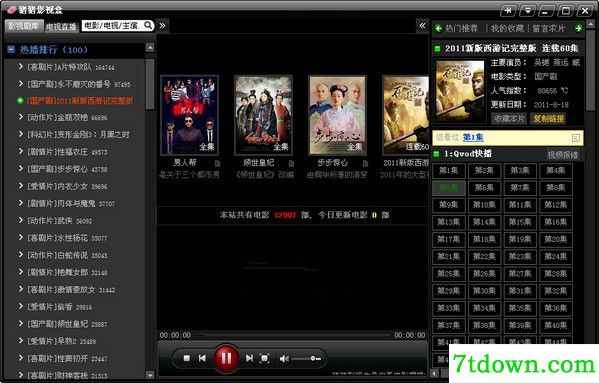
Task: Close the yellow 第1集 history bar
Action: coord(575,138)
